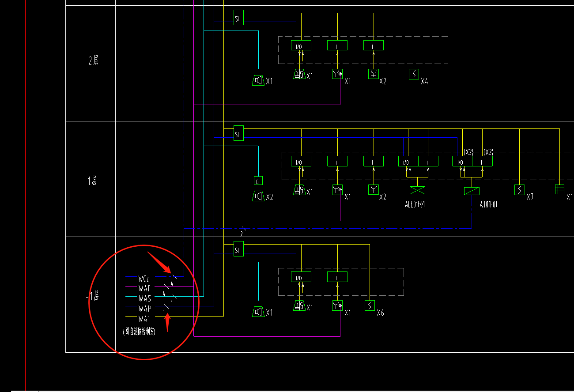574x392 pixels.
Task: Select the fire phone jack symbol on 2层
Action: 337,74
